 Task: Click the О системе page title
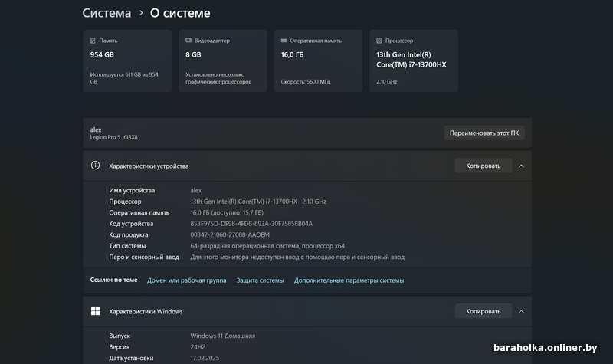180,13
